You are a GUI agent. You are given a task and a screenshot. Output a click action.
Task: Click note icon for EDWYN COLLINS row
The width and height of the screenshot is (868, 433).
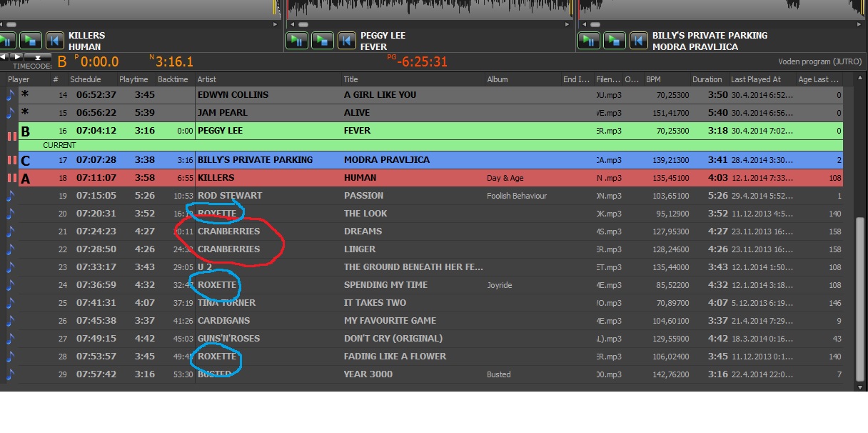tap(11, 94)
